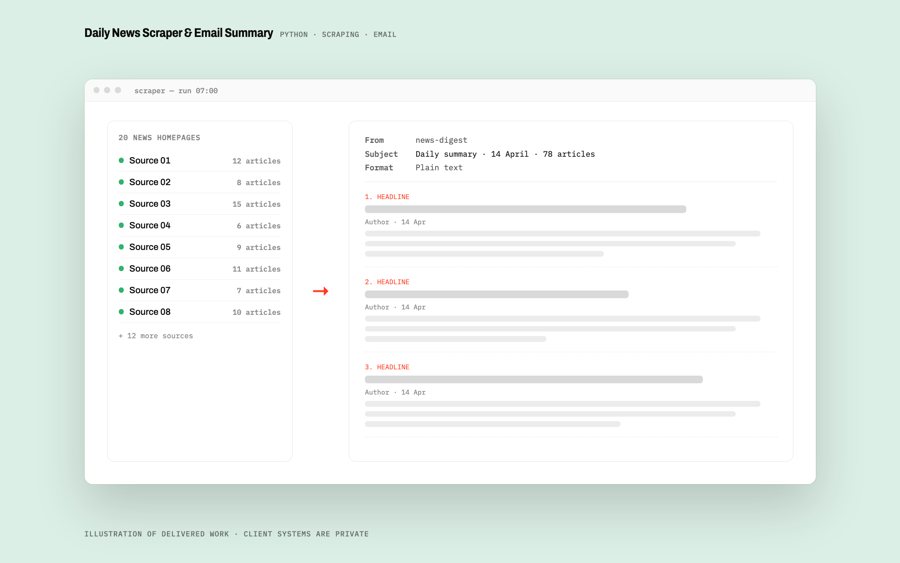Click the 'Plain text' format value

point(439,168)
